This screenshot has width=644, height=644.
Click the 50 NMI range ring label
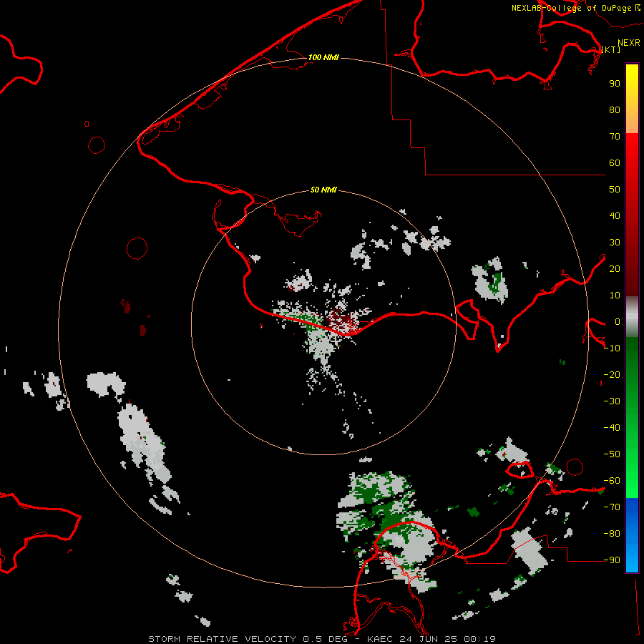click(x=323, y=190)
